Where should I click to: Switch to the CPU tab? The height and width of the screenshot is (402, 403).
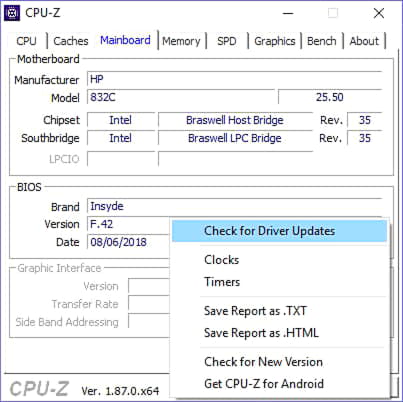coord(26,41)
